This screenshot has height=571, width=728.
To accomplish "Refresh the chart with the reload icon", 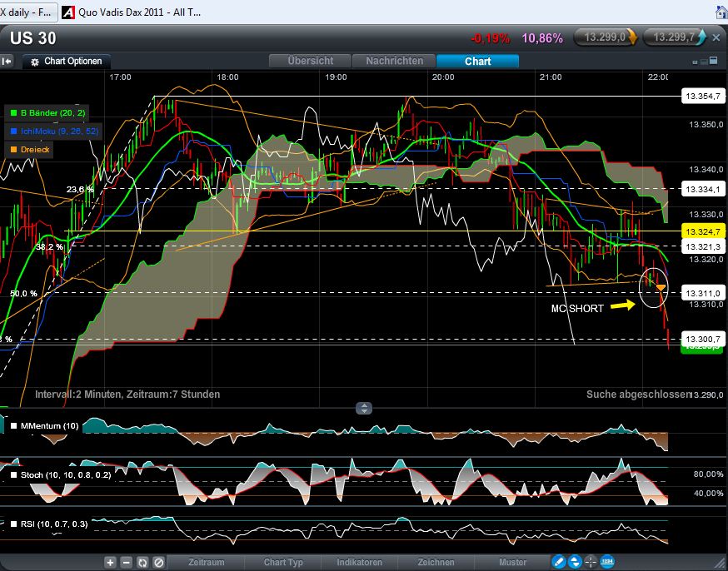I will [142, 563].
